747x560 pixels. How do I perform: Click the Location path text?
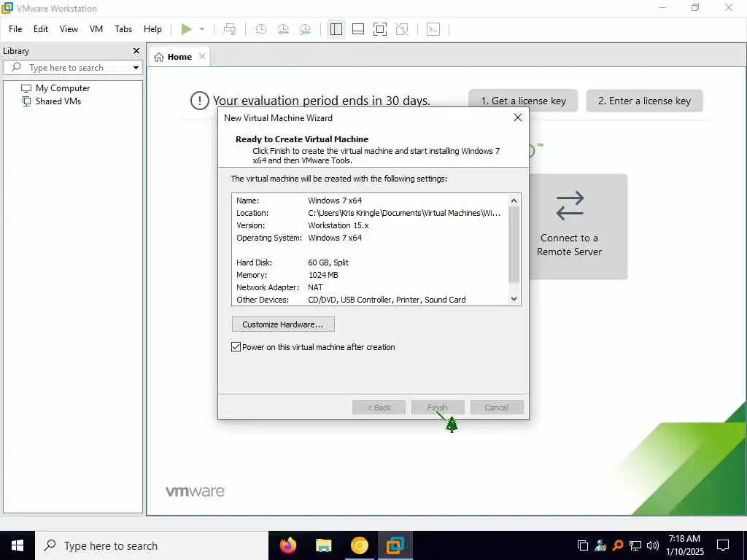[x=404, y=213]
